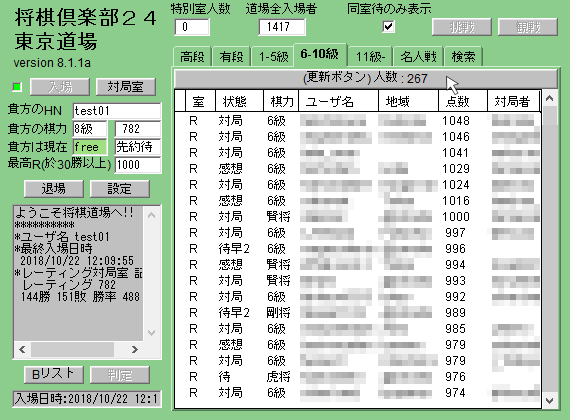Image resolution: width=570 pixels, height=420 pixels.
Task: Click the message log scroll-right arrow
Action: point(135,349)
